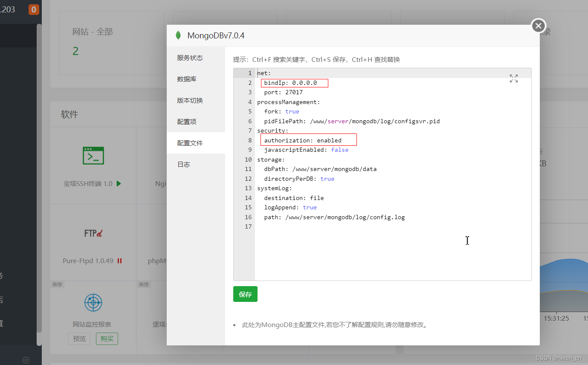Screen dimensions: 588x365
Task: Click the fork: true line
Action: [281, 111]
